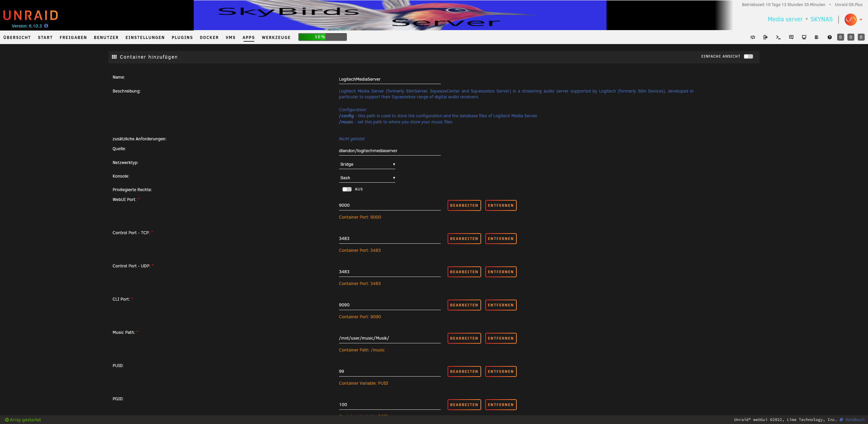This screenshot has height=424, width=868.
Task: Click Entfernen for WebUI Port
Action: pos(501,205)
